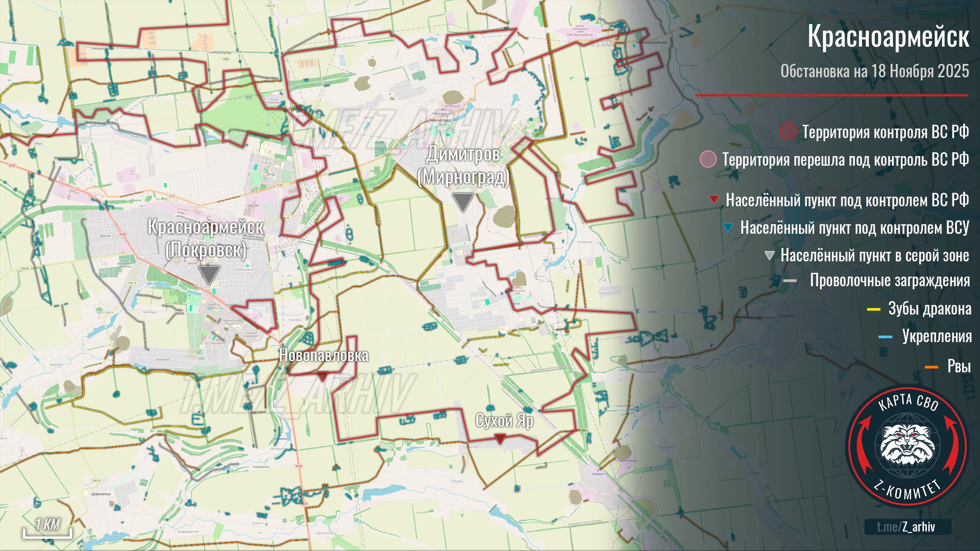980x551 pixels.
Task: Click the pink circle for Территория перешла под контроль
Action: click(708, 159)
